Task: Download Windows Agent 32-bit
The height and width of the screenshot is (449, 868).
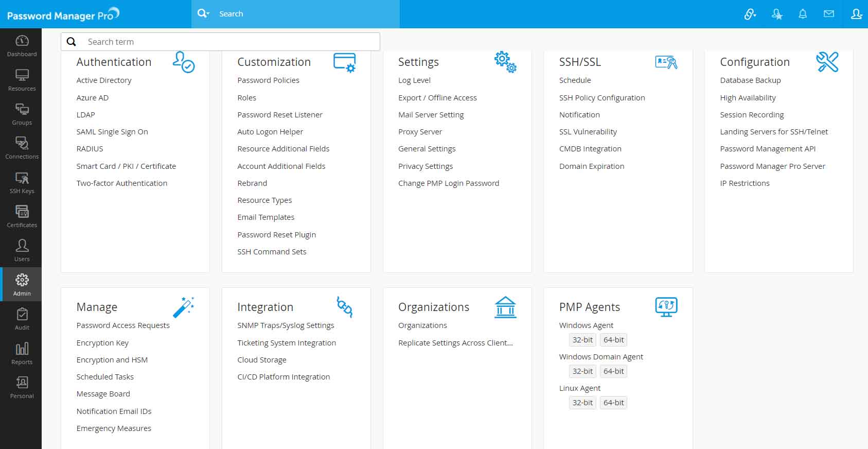Action: pos(582,340)
